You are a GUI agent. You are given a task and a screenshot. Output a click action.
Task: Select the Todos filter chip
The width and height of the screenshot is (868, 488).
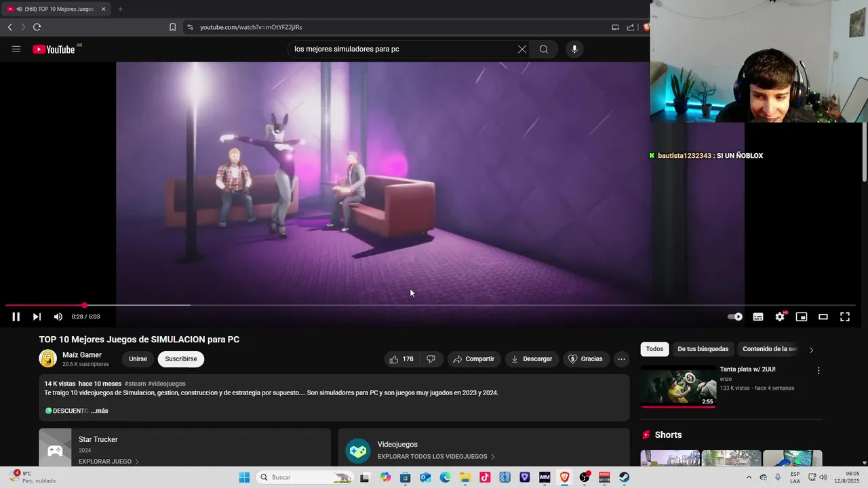pos(654,349)
